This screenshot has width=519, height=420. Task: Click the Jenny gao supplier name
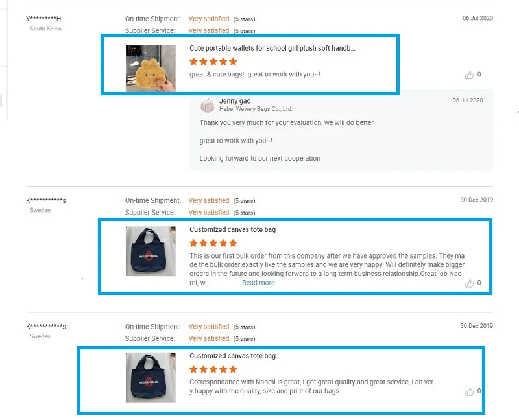(x=235, y=100)
